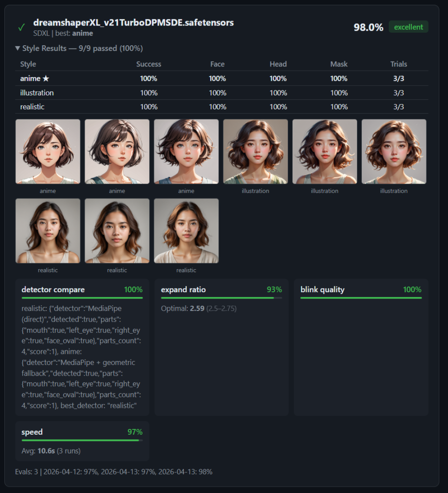Click the expand ratio progress bar
The width and height of the screenshot is (448, 493).
point(221,298)
